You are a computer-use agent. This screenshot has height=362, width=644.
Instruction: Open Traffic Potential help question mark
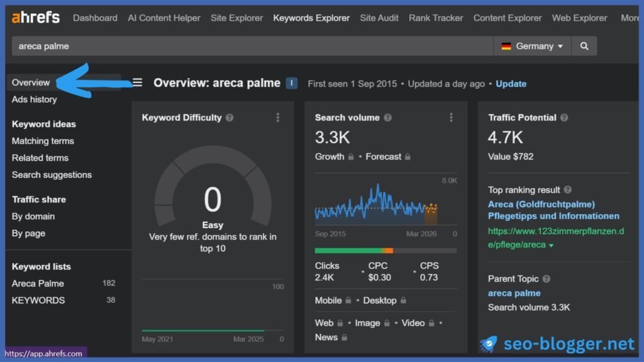pyautogui.click(x=564, y=118)
